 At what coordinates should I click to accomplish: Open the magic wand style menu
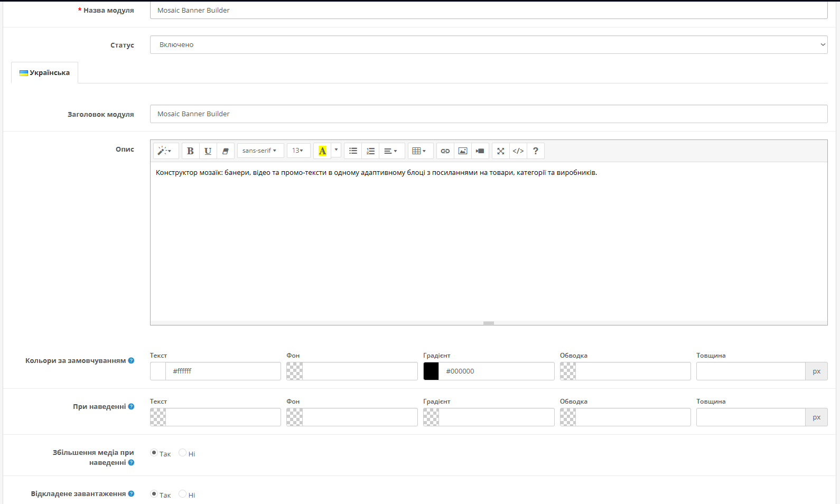tap(166, 151)
